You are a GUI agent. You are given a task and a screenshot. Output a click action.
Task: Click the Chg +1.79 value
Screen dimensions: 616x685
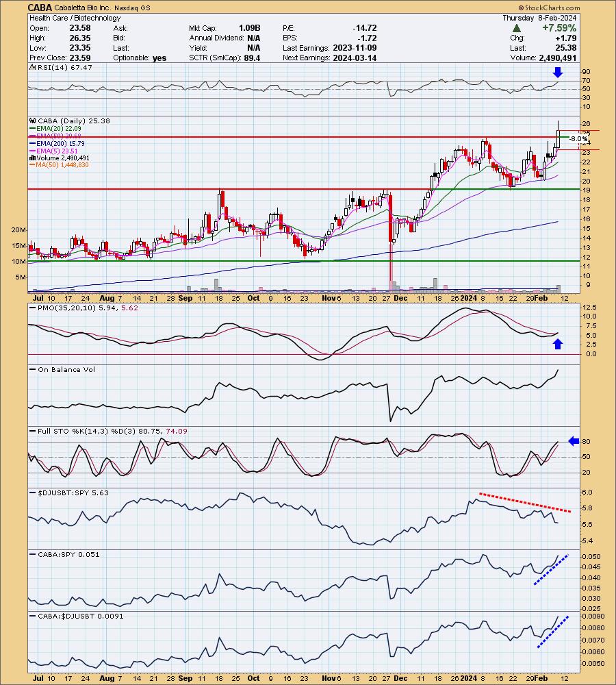(x=567, y=38)
